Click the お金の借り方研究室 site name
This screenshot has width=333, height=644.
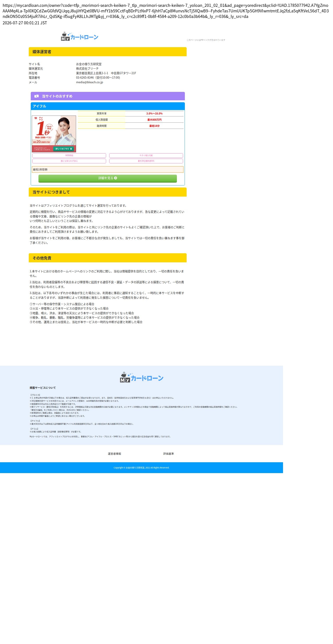[x=89, y=64]
